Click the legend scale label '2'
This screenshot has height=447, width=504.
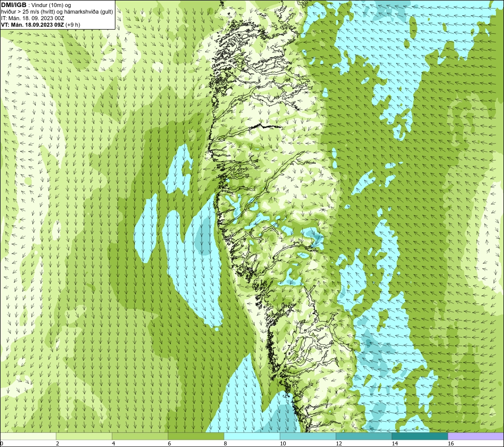tap(57, 443)
